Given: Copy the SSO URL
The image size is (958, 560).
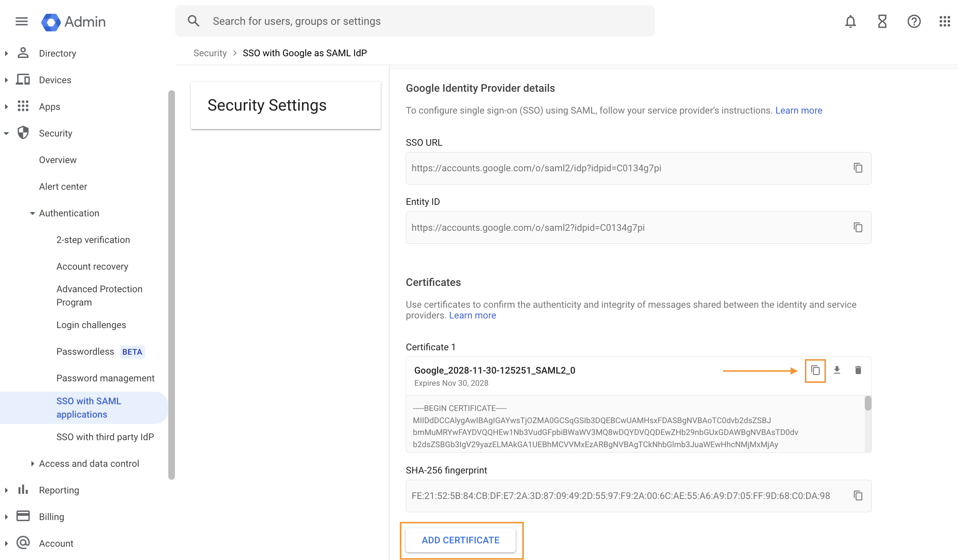Looking at the screenshot, I should pyautogui.click(x=858, y=168).
